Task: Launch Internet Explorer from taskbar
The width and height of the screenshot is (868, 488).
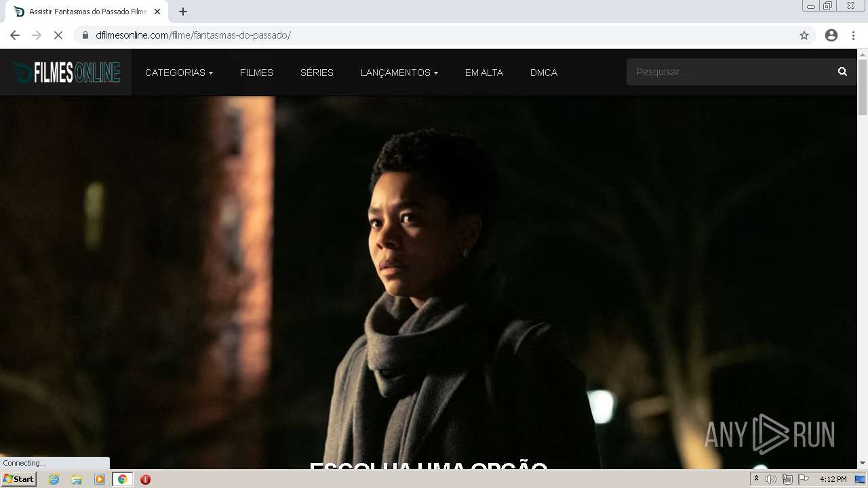Action: click(x=54, y=479)
